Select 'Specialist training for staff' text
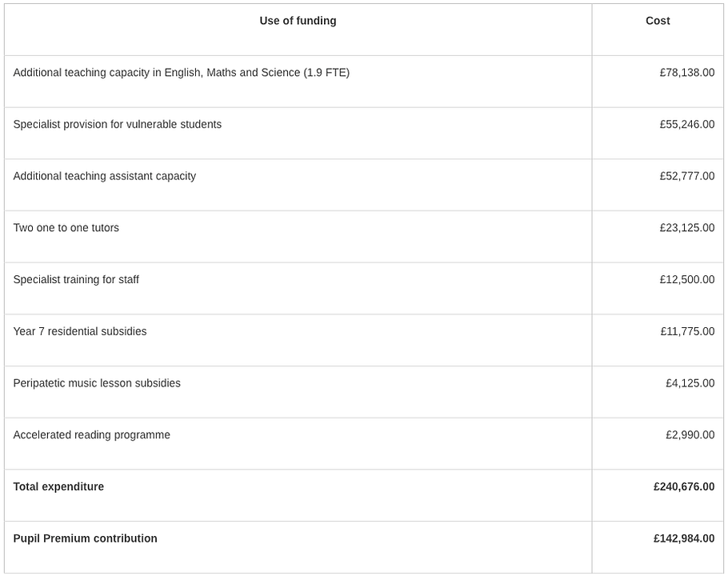The width and height of the screenshot is (728, 576). [x=76, y=280]
